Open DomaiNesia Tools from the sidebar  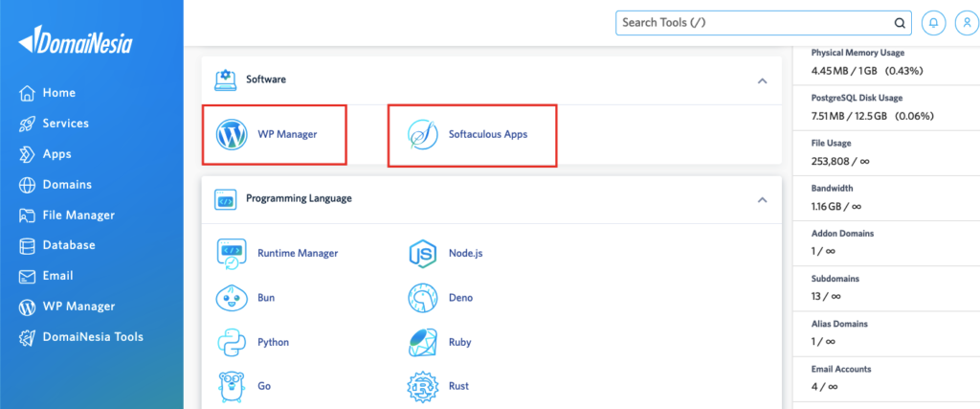click(x=93, y=338)
